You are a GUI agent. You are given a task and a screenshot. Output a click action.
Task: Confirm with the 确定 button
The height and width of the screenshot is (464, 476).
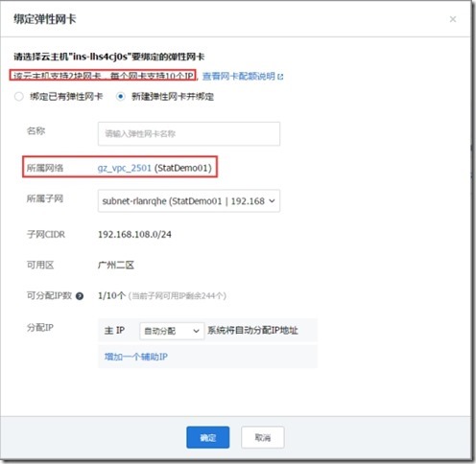(x=208, y=437)
